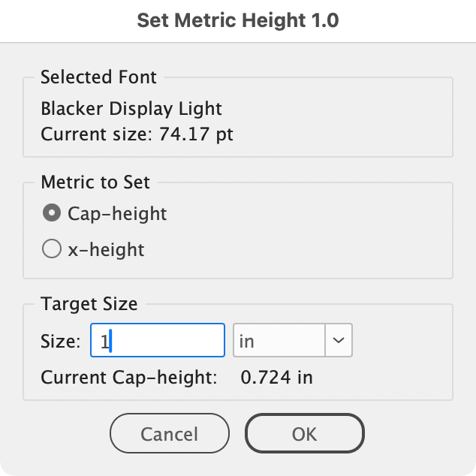Click the "Selected Font" group heading
The height and width of the screenshot is (476, 476).
98,77
